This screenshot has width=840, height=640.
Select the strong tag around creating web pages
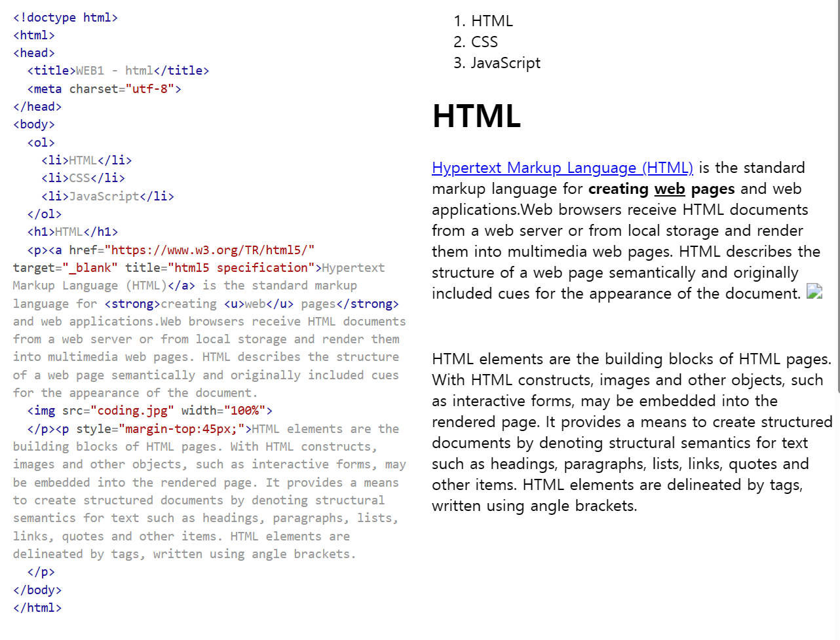tap(131, 303)
